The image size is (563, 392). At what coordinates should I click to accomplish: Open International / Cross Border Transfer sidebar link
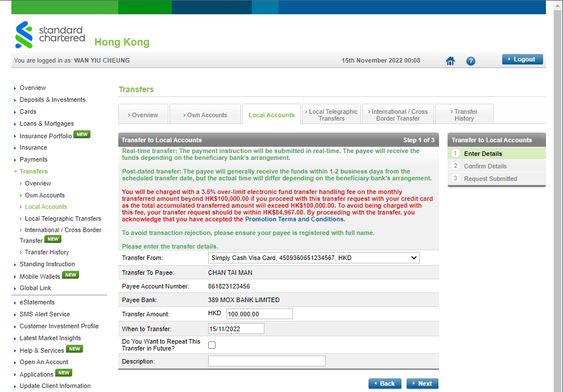(63, 230)
